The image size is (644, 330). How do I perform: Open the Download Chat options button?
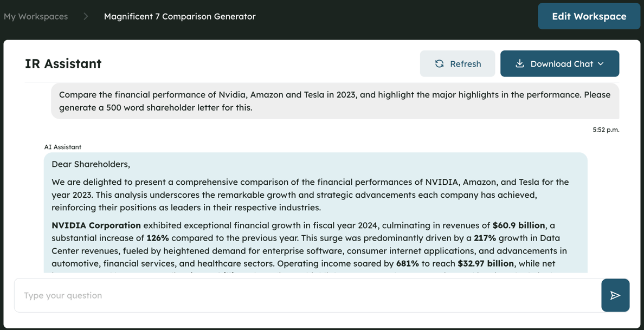tap(559, 63)
